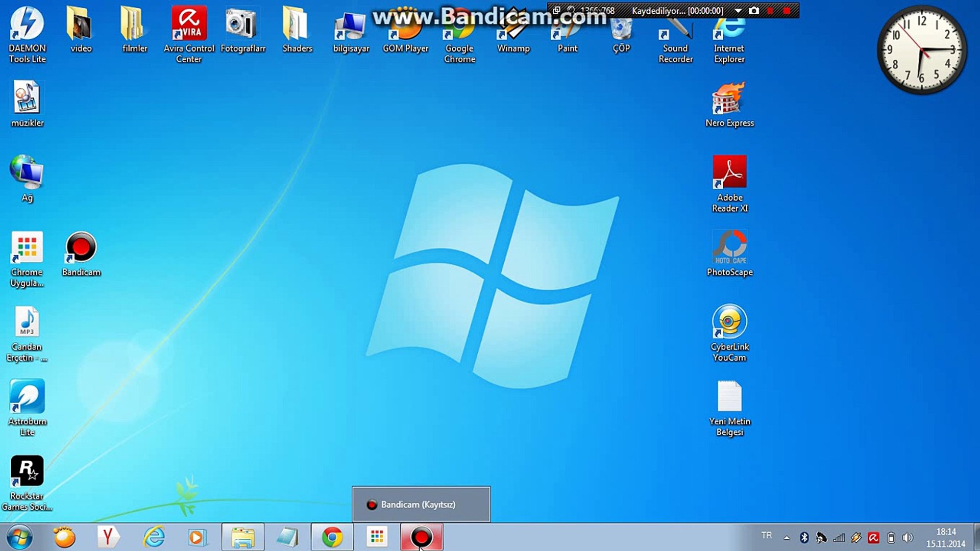Open the volume speaker tray icon
Screen dimensions: 980x551
pos(907,537)
